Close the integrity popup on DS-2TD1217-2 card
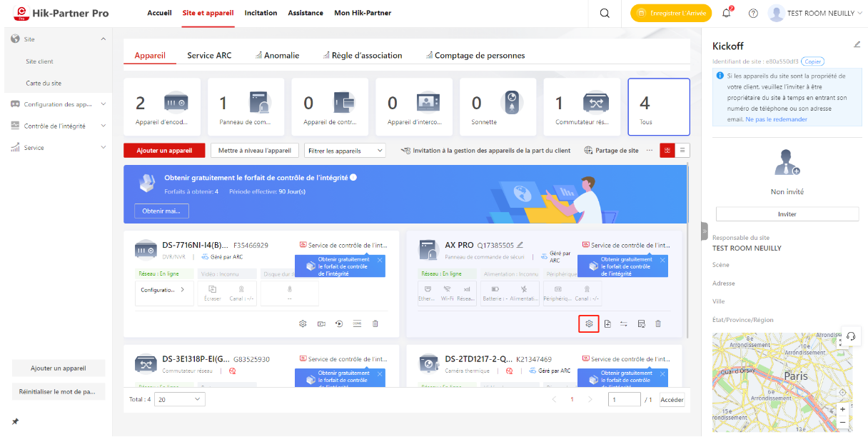868x437 pixels. [662, 373]
